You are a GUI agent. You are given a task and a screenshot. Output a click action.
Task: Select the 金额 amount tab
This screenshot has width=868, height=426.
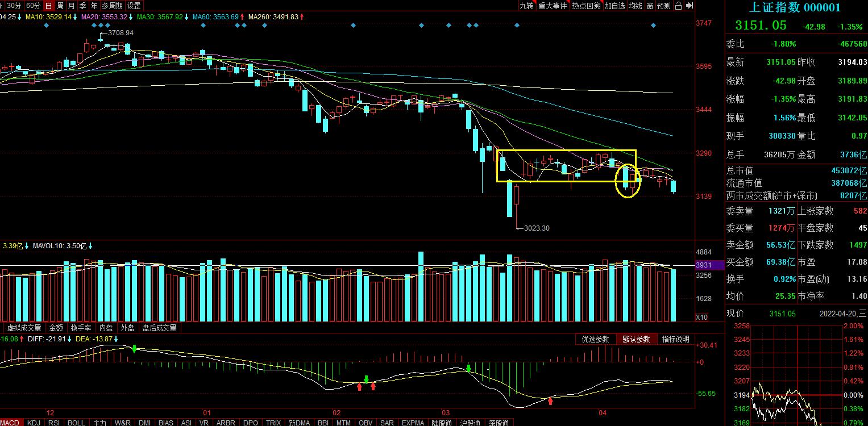56,328
